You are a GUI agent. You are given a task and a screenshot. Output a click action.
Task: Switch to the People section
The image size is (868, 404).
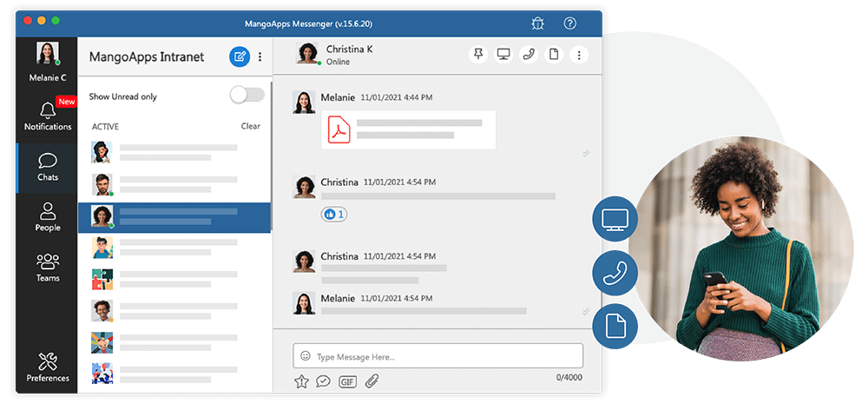[48, 218]
